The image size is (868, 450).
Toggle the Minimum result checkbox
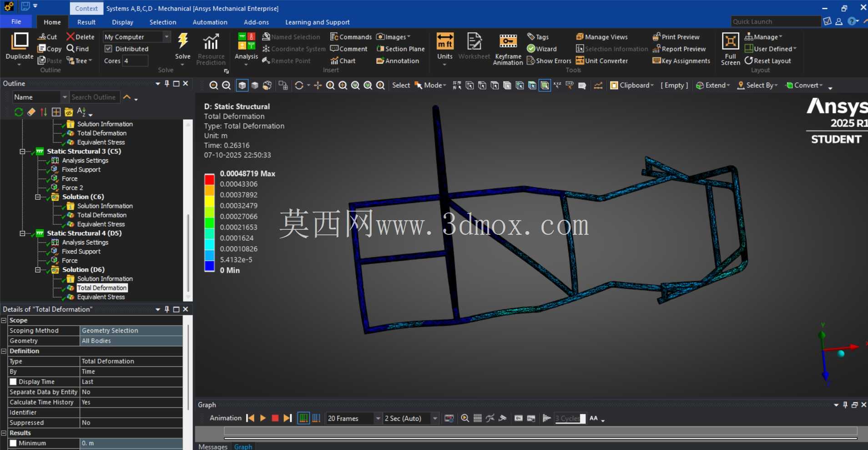[13, 443]
